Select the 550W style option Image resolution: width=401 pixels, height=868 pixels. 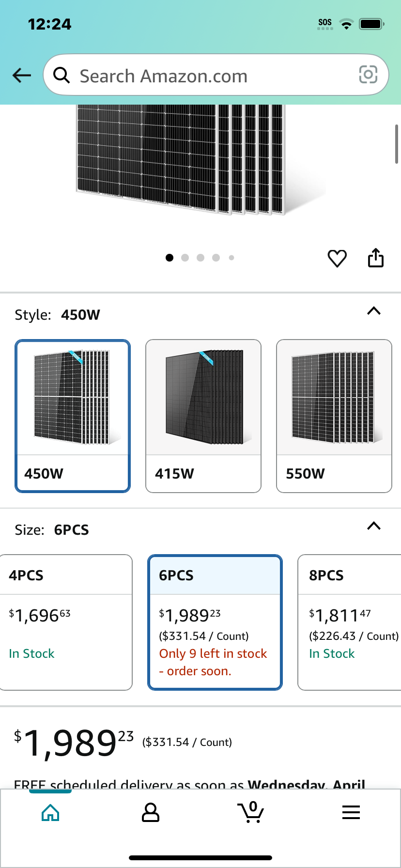point(334,416)
